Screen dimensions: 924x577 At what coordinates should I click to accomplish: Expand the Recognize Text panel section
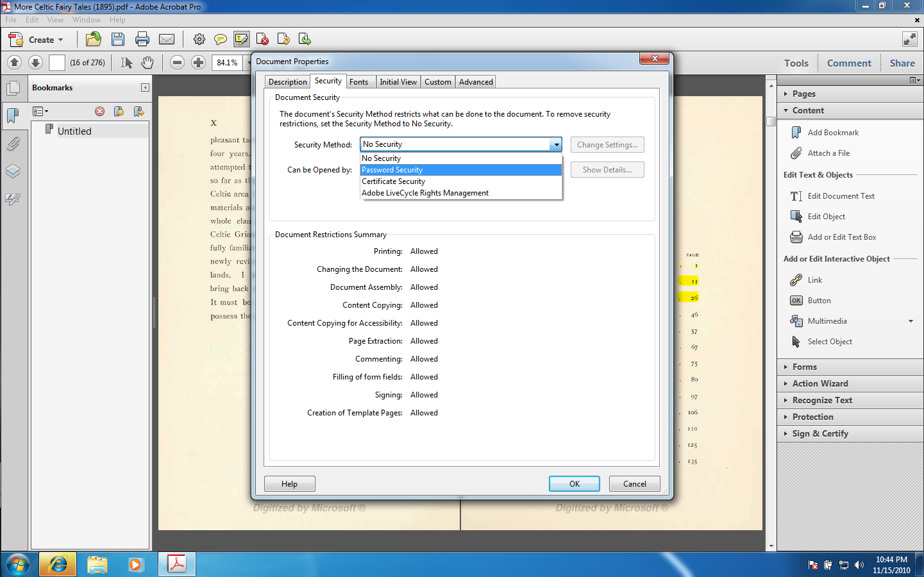[x=822, y=400]
